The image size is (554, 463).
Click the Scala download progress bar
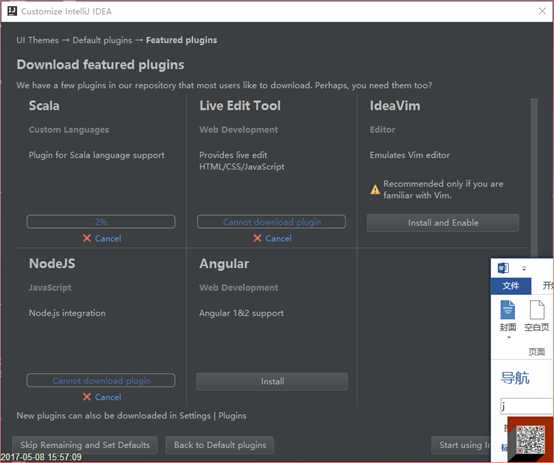[x=101, y=222]
